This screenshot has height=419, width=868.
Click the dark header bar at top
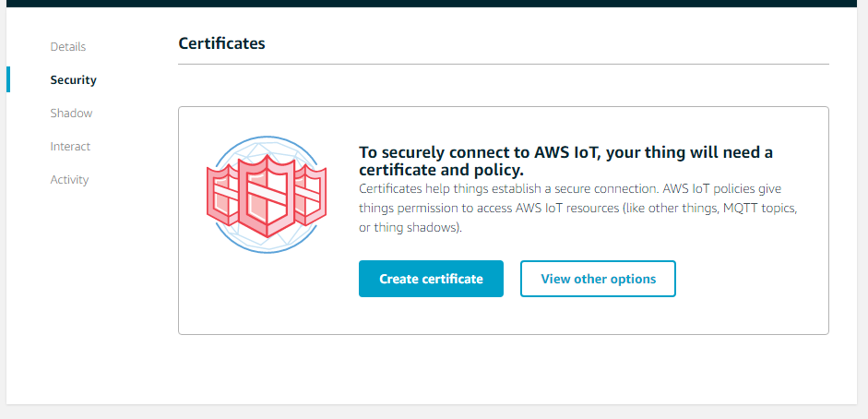(434, 3)
